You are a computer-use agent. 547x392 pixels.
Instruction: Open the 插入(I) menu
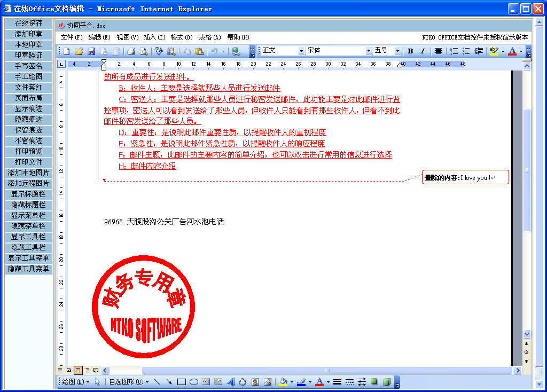154,37
